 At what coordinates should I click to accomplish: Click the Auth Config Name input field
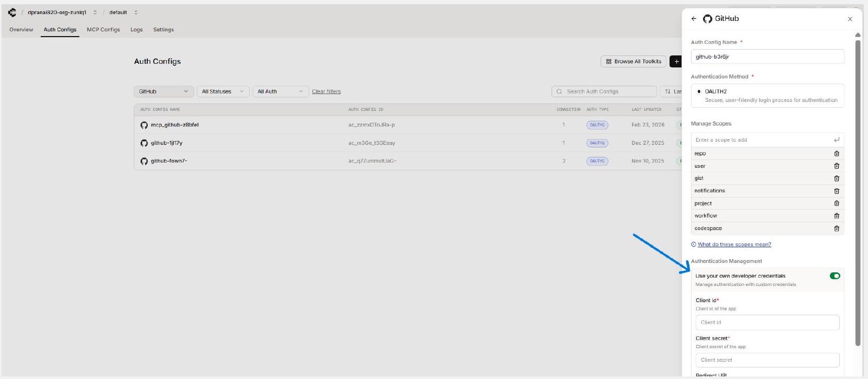tap(767, 57)
